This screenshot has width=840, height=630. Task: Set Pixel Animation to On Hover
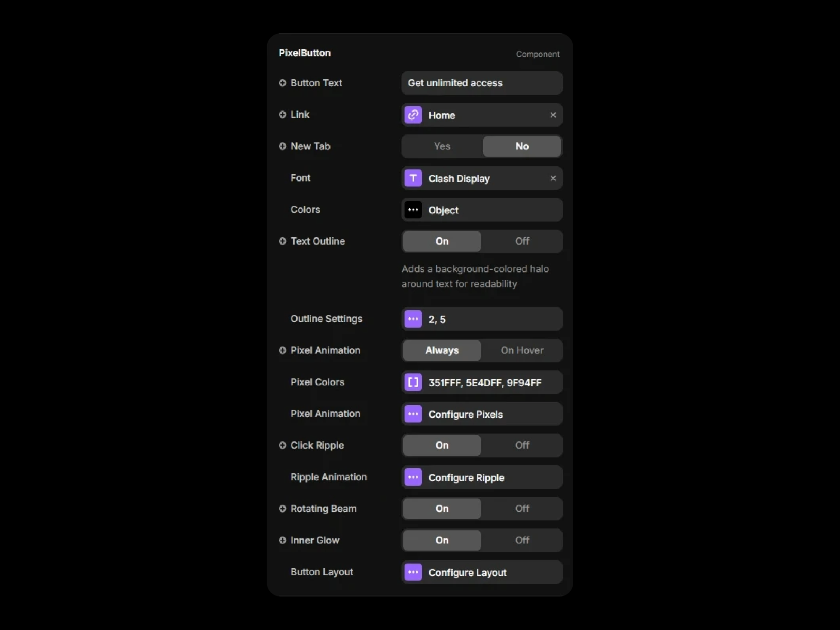coord(522,350)
